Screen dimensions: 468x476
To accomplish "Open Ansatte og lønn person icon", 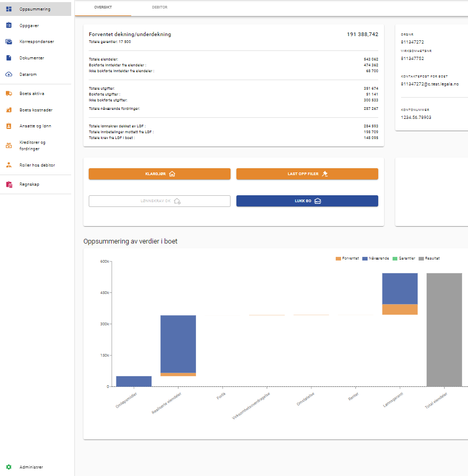I will pos(8,126).
